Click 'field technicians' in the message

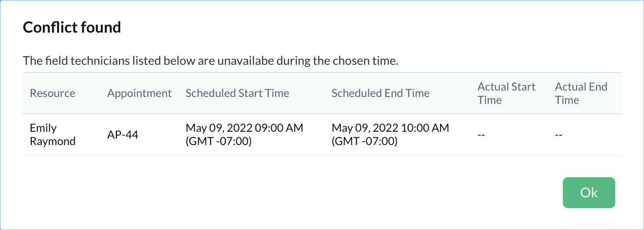80,61
